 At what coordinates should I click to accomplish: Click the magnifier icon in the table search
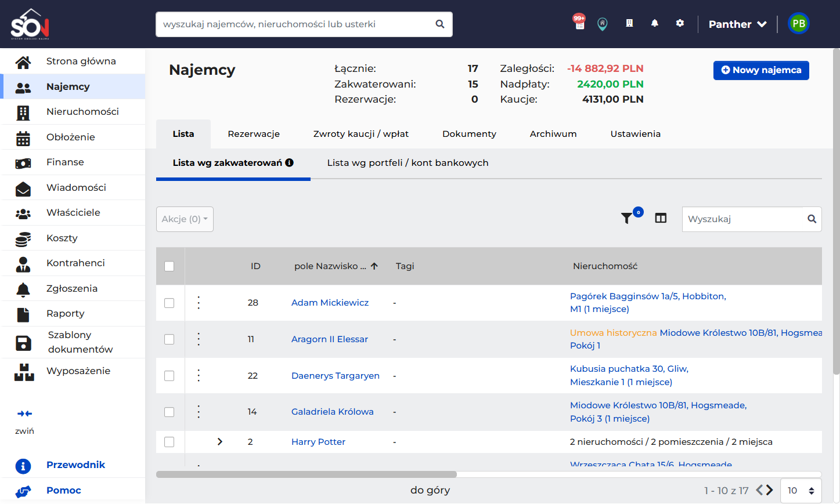[x=812, y=219]
